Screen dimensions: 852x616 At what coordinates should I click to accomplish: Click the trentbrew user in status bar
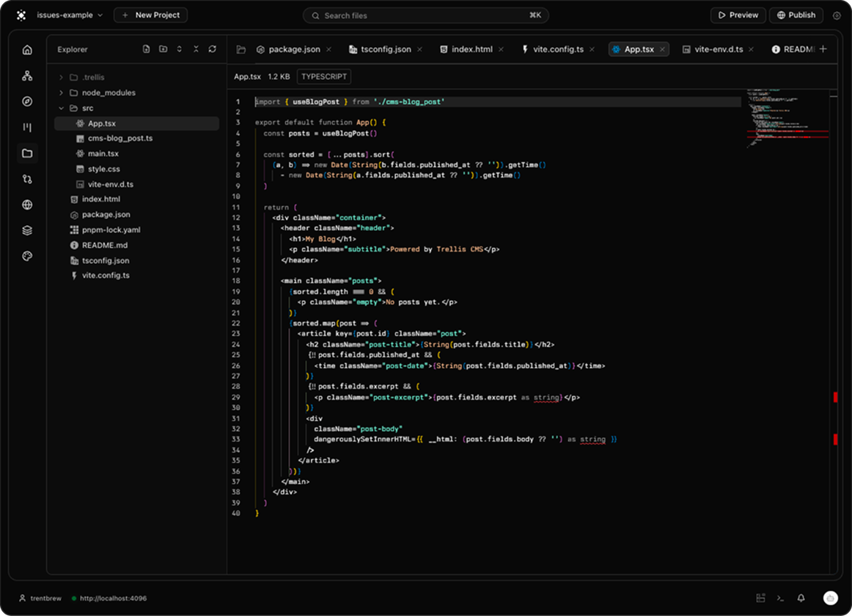(41, 598)
